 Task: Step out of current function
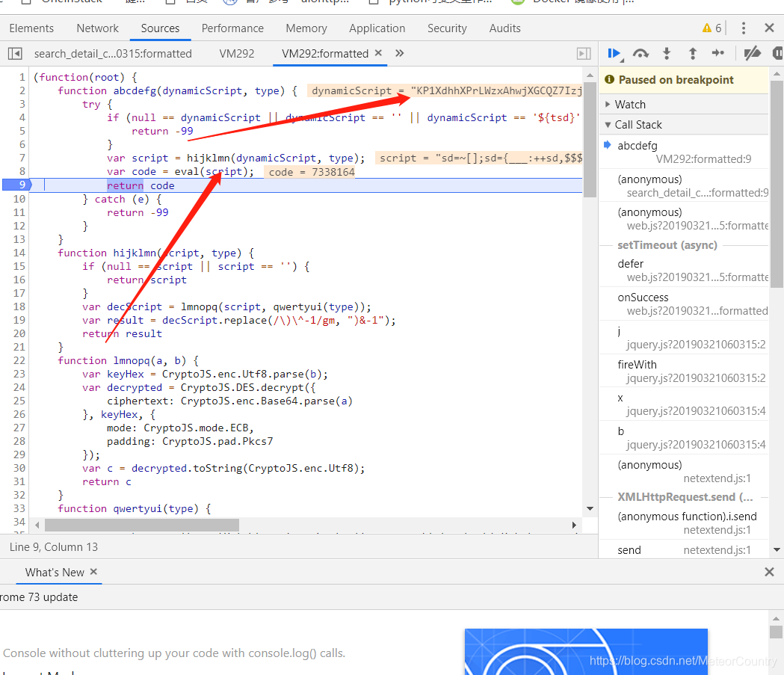click(693, 54)
